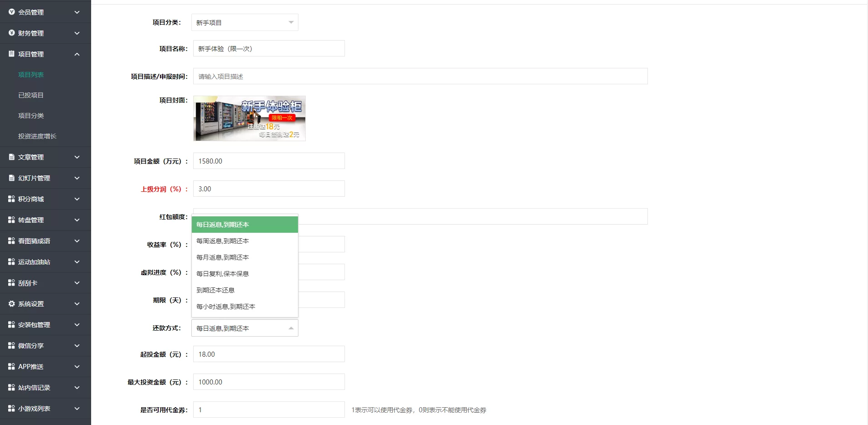
Task: Click the 转盘管理 sidebar icon
Action: click(x=12, y=220)
